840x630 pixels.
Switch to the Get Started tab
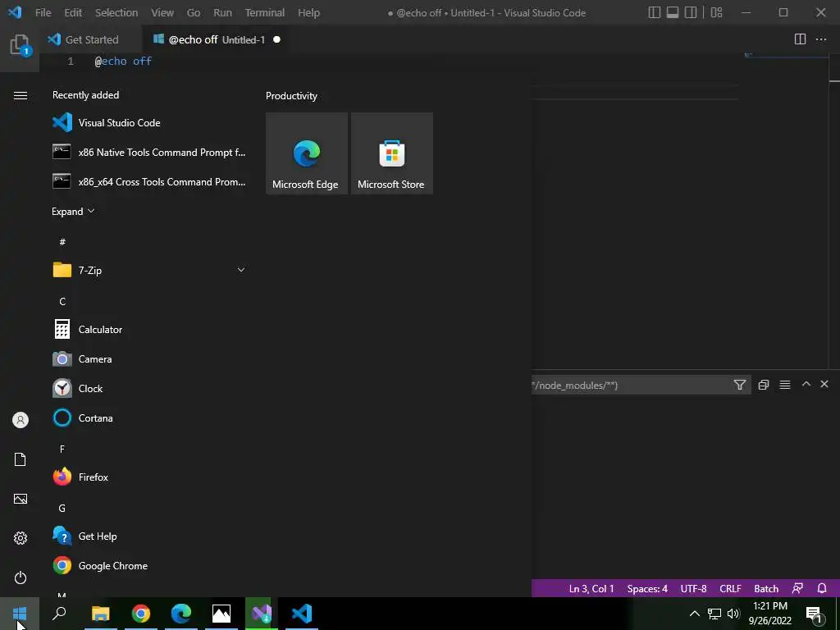[90, 39]
